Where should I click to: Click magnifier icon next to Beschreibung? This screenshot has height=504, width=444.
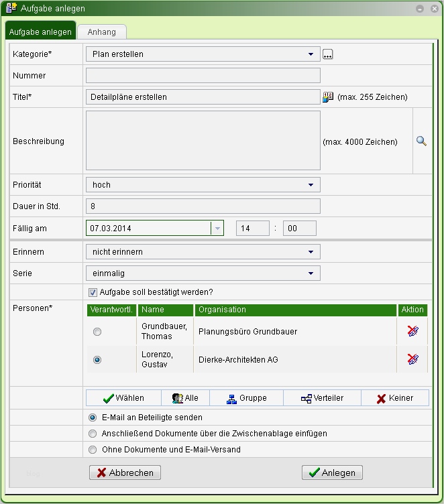tap(421, 141)
